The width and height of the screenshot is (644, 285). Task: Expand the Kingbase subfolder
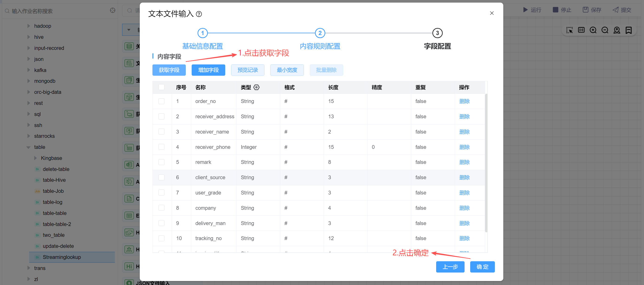click(x=35, y=158)
